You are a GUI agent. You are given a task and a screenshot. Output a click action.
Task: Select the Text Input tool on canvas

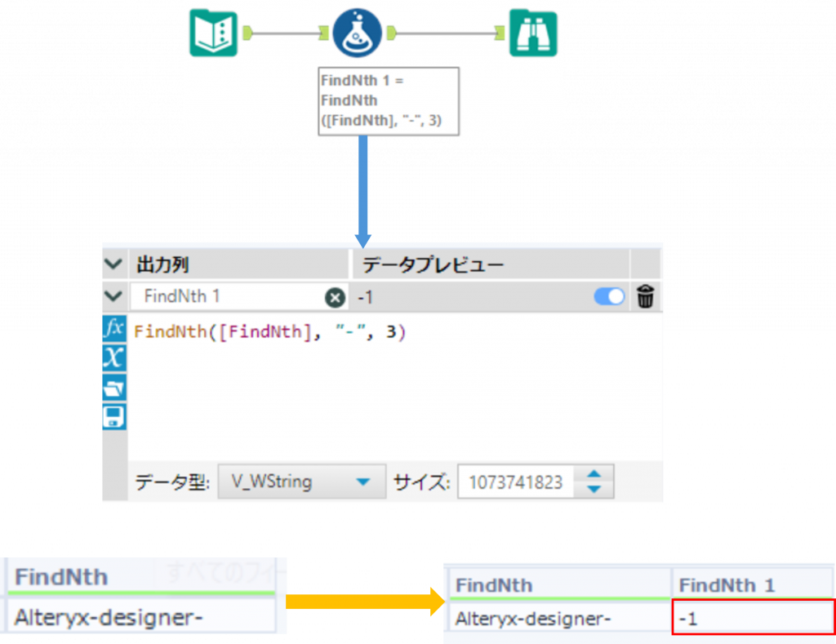[x=214, y=33]
